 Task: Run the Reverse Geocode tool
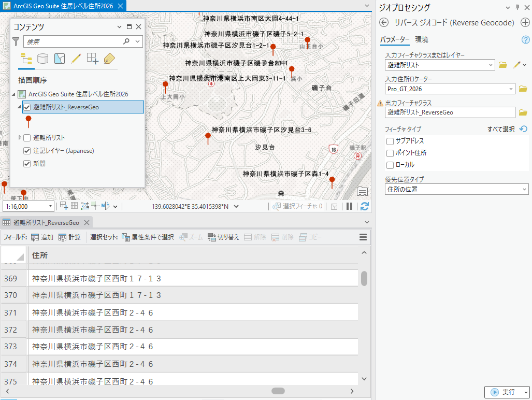click(504, 392)
